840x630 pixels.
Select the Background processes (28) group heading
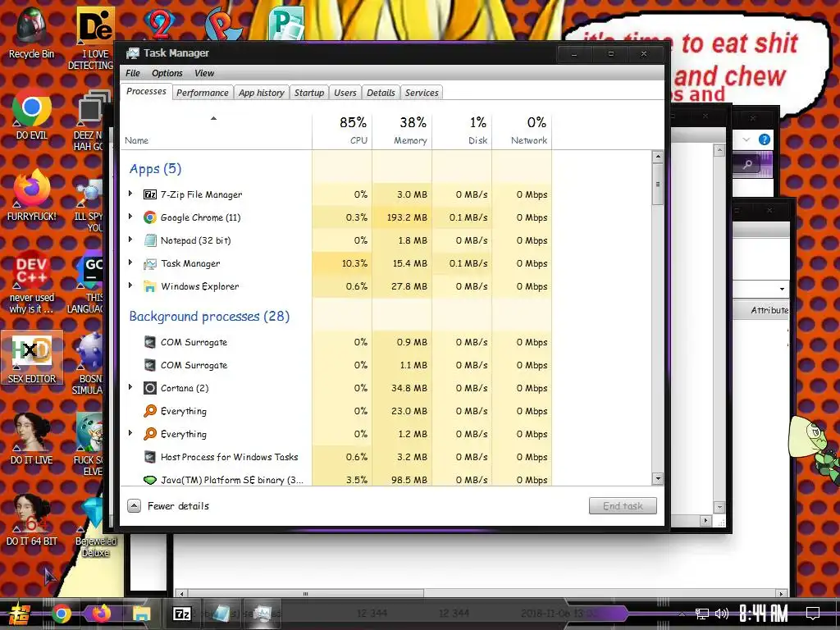(209, 317)
